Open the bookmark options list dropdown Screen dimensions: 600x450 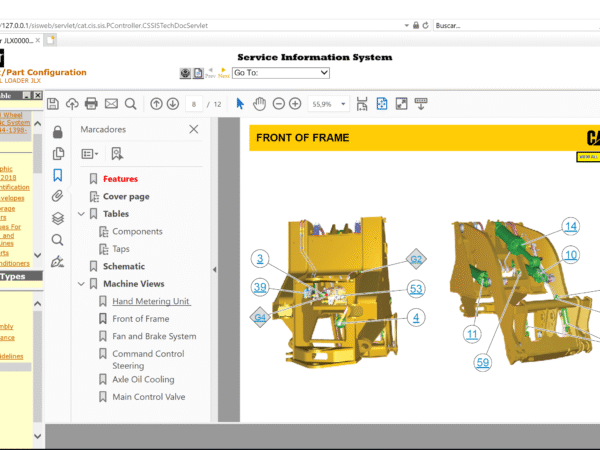pyautogui.click(x=90, y=154)
